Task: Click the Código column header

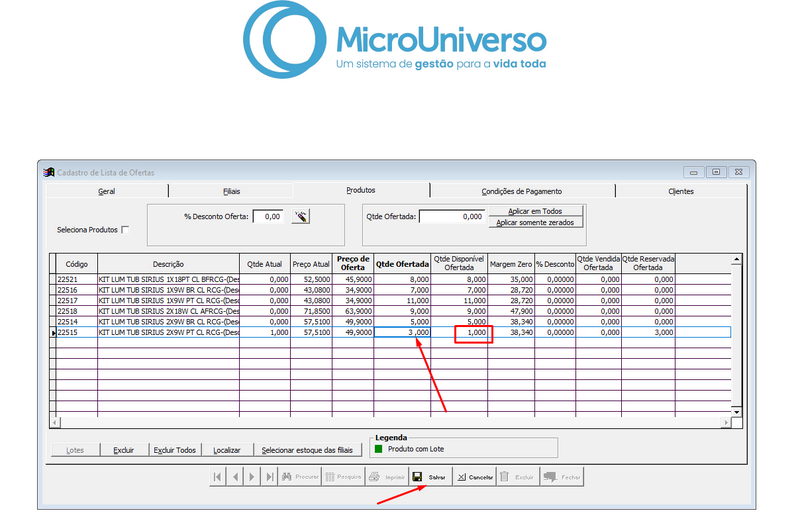Action: (x=77, y=264)
